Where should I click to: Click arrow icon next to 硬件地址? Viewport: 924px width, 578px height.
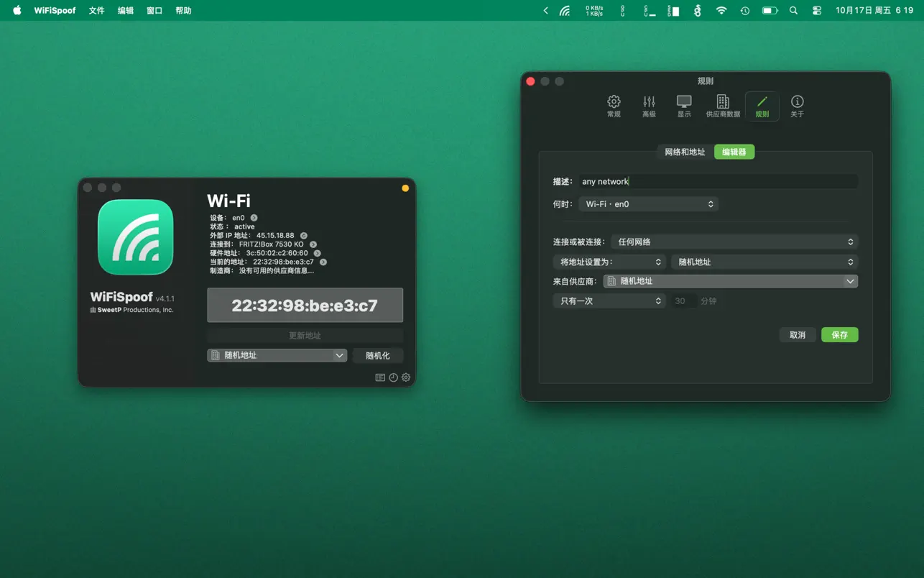317,253
